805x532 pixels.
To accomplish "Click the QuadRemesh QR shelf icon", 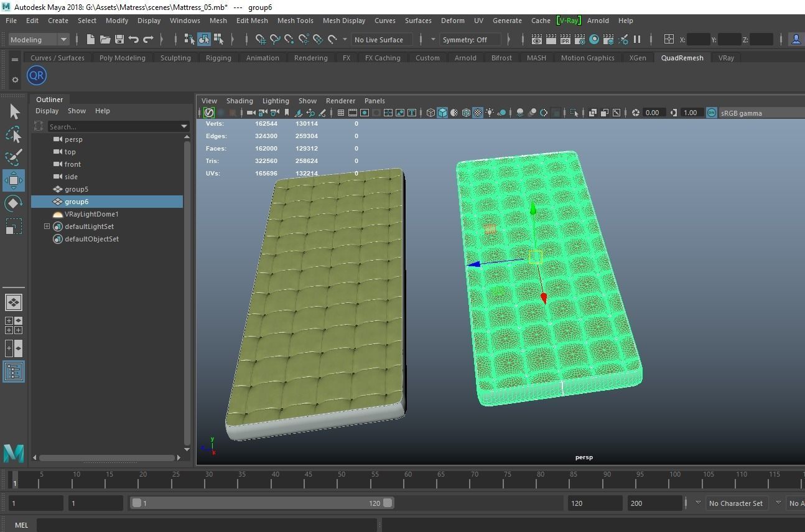I will pyautogui.click(x=37, y=76).
